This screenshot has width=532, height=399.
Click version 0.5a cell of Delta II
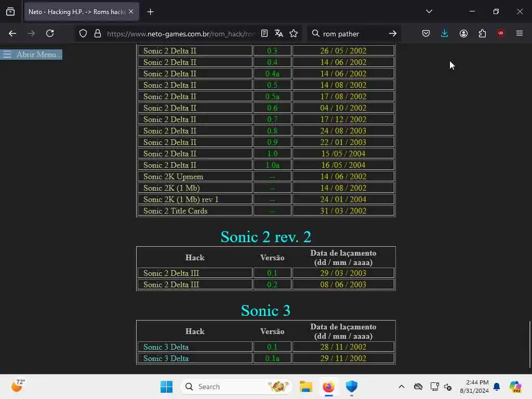click(272, 97)
